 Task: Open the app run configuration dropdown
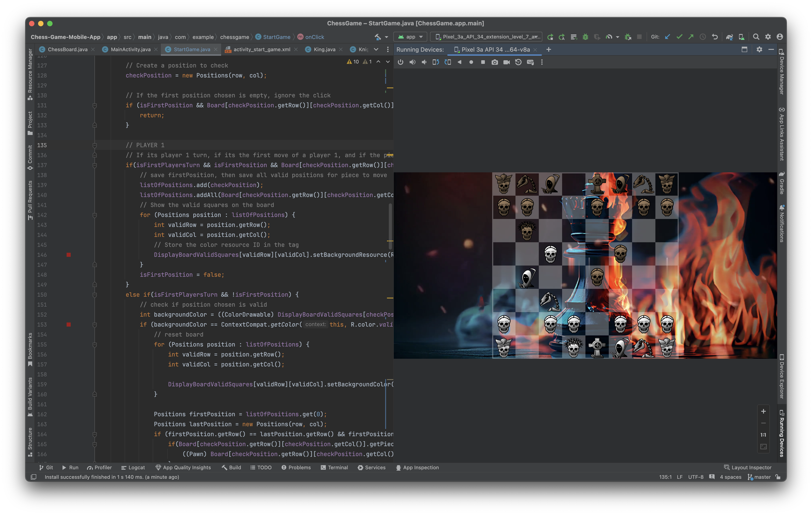click(x=410, y=37)
